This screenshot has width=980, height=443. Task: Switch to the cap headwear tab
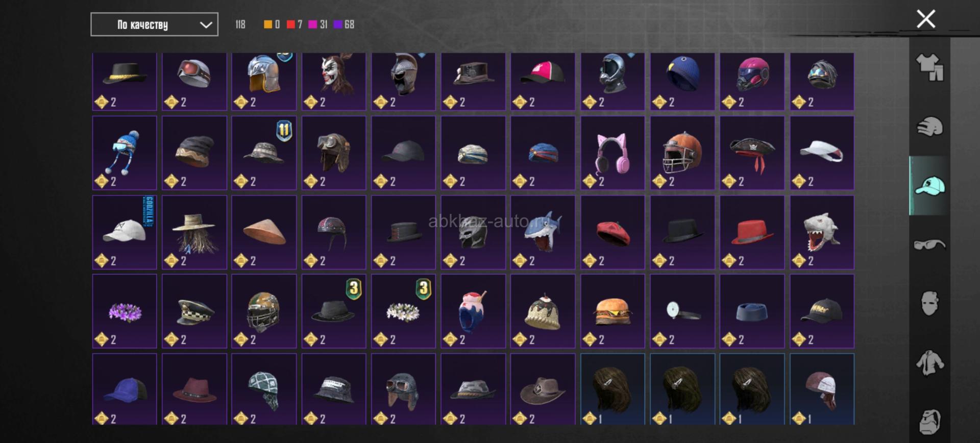(929, 186)
